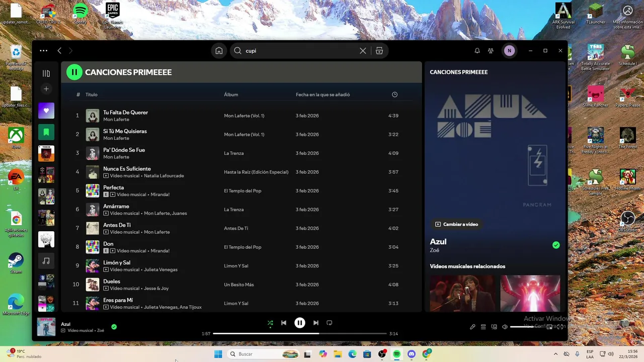Sort by Título column header
The image size is (644, 362).
point(92,95)
